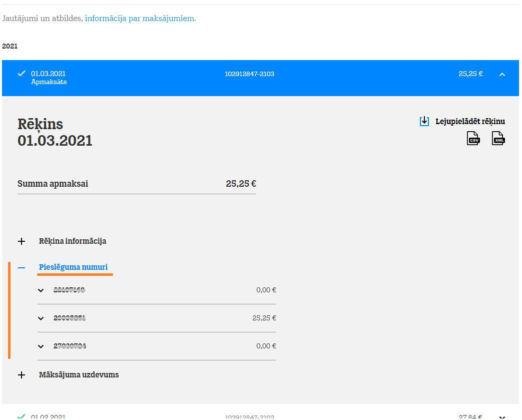Expand the first connection number in the list
This screenshot has height=420, width=522.
pyautogui.click(x=41, y=290)
